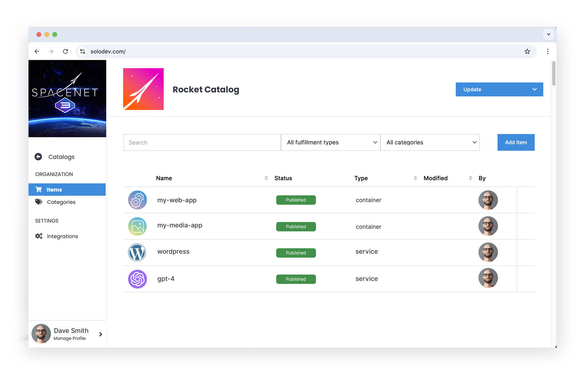Expand the Update button dropdown arrow

(534, 89)
